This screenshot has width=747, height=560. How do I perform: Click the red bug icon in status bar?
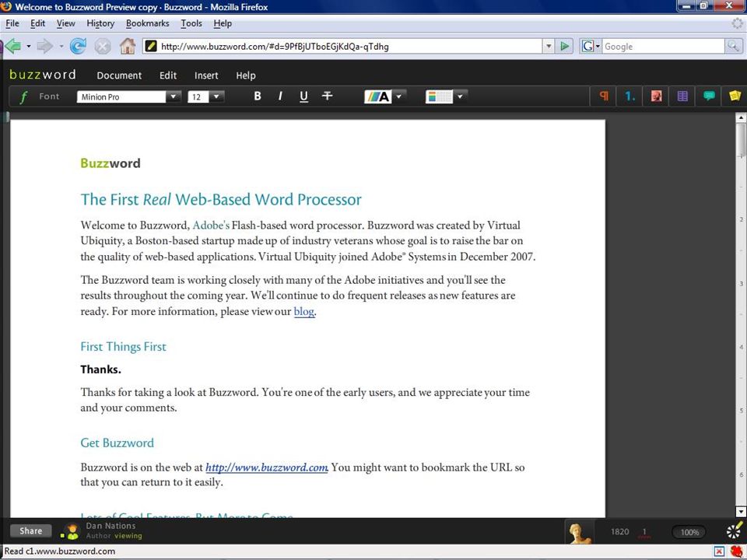(x=737, y=551)
